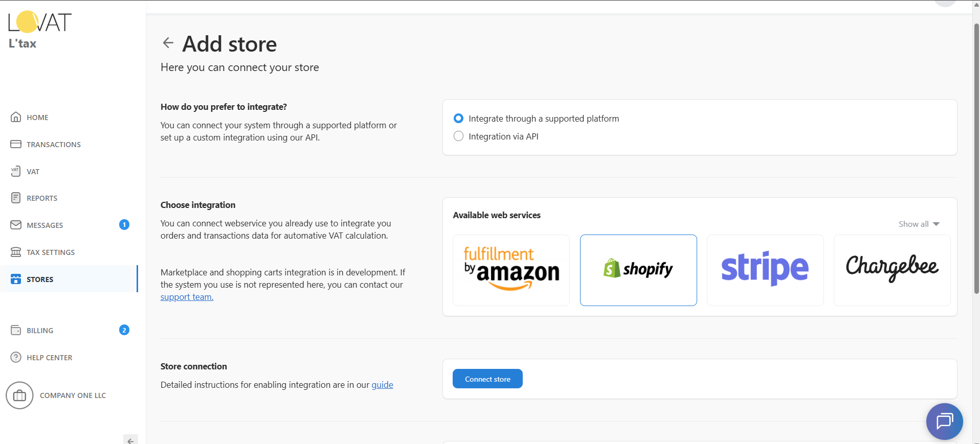Click the Tax Settings bank icon
The image size is (980, 444).
(16, 252)
